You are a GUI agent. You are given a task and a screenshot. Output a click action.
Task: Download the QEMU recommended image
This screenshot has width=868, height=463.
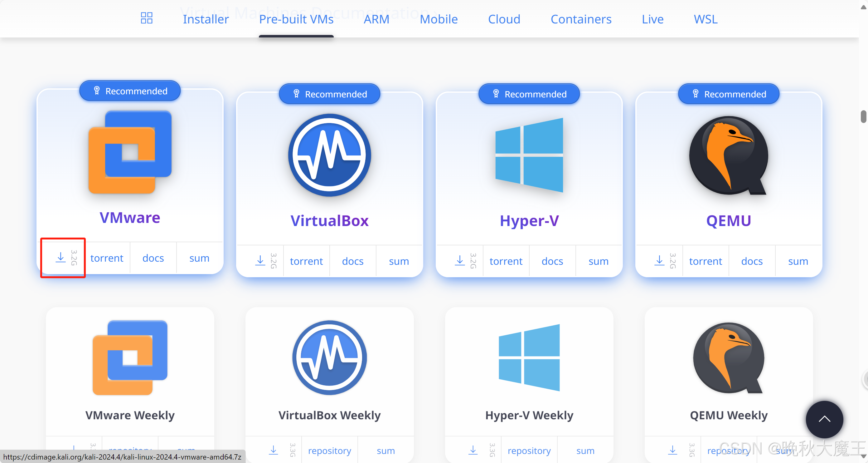(659, 261)
